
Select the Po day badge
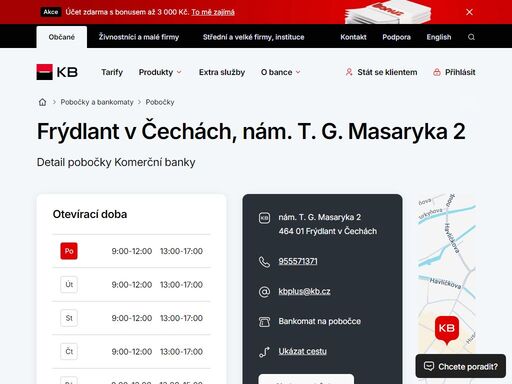click(69, 251)
